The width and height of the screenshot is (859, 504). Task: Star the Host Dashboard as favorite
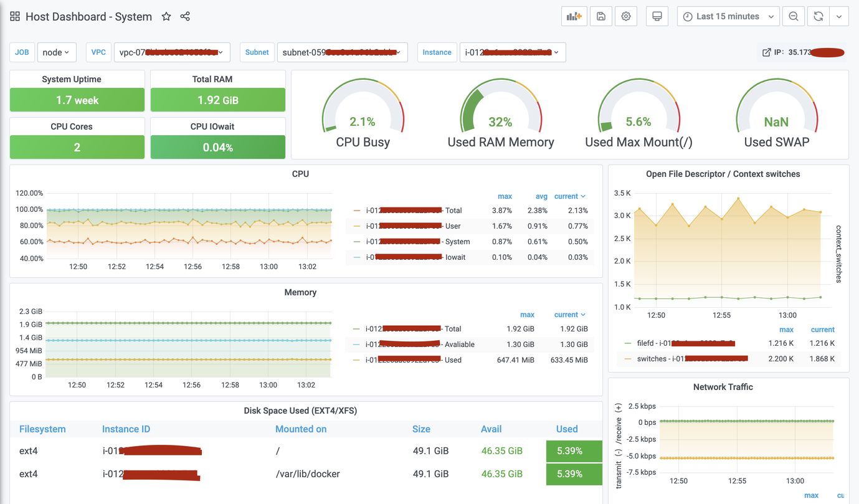tap(166, 17)
